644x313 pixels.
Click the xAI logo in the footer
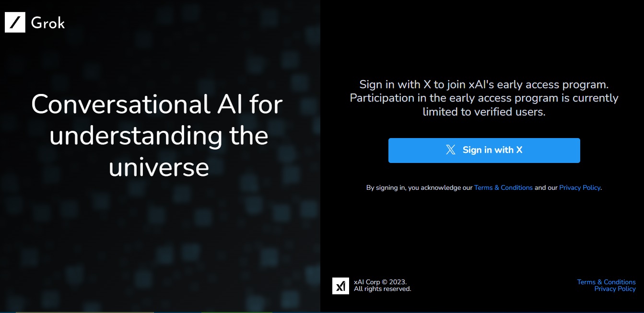pyautogui.click(x=340, y=286)
